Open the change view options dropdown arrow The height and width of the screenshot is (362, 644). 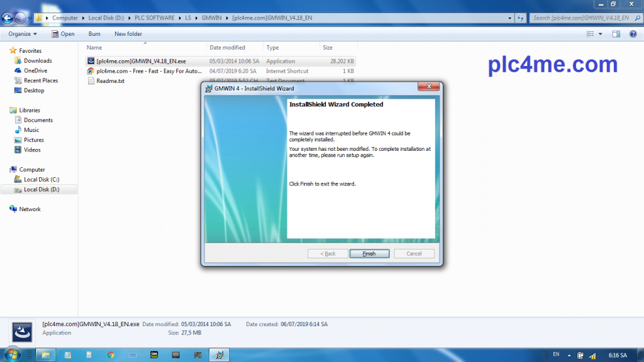pos(601,34)
